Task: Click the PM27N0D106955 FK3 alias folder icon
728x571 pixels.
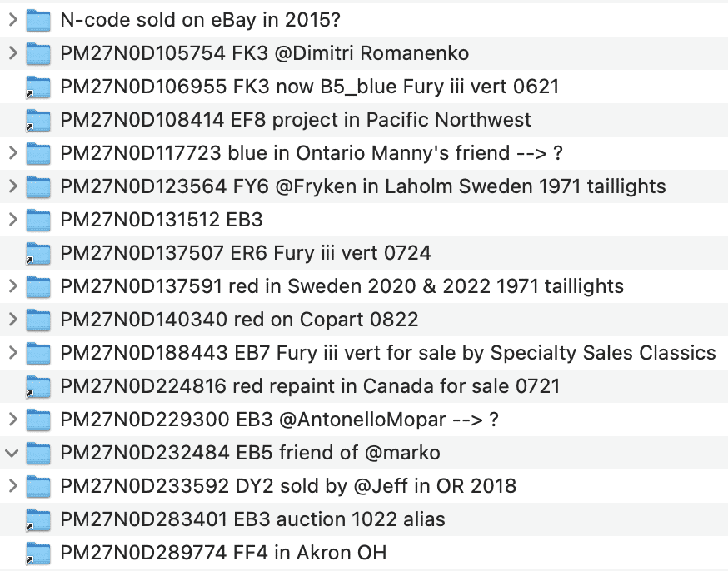Action: coord(38,87)
